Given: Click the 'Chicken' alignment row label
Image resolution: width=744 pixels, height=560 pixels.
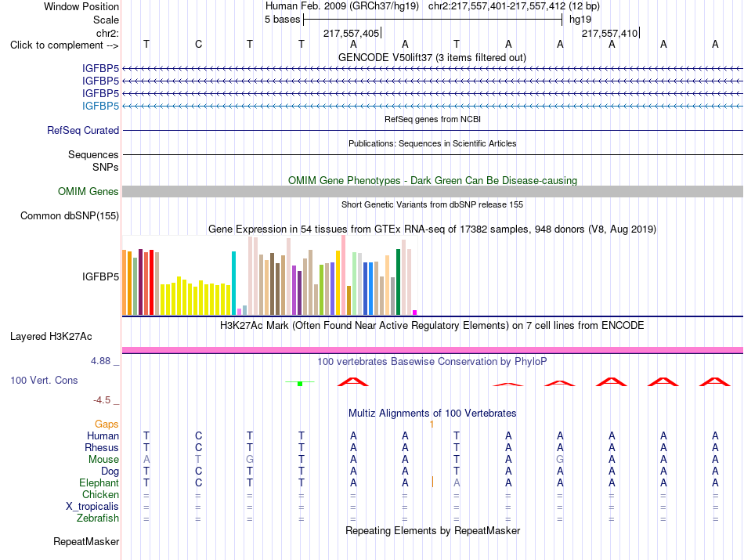Looking at the screenshot, I should 100,494.
